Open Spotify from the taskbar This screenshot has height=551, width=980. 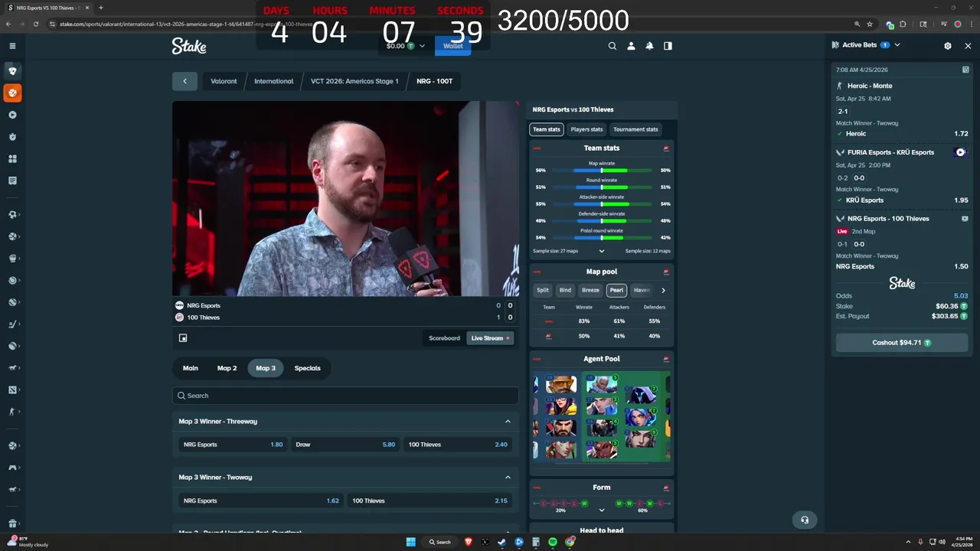[x=553, y=542]
